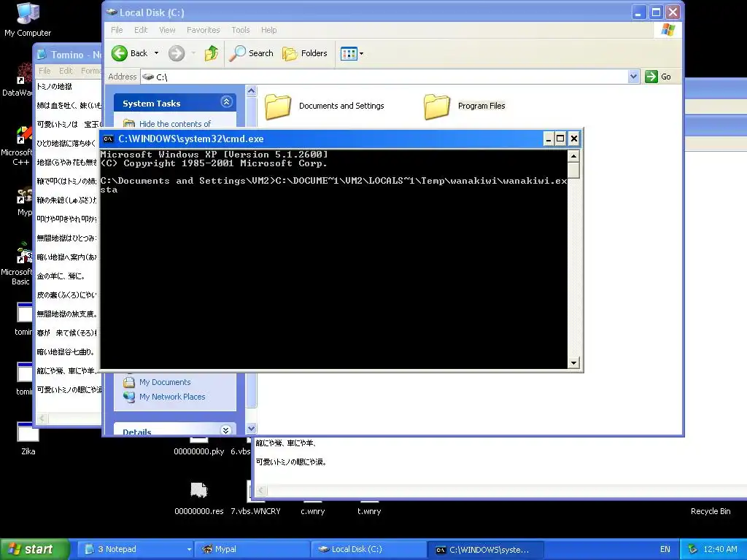This screenshot has height=560, width=747.
Task: Click system tray notification icon
Action: 693,550
